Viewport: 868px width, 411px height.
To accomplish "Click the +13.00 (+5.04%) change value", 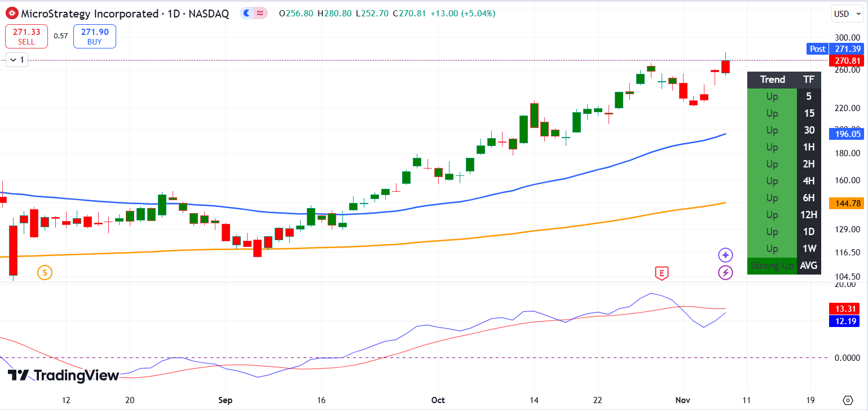I will (462, 14).
